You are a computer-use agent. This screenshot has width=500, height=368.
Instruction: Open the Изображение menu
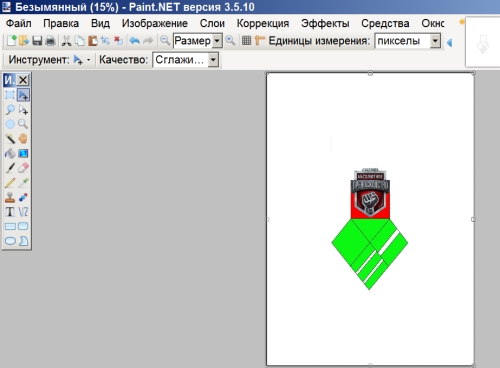pyautogui.click(x=155, y=23)
